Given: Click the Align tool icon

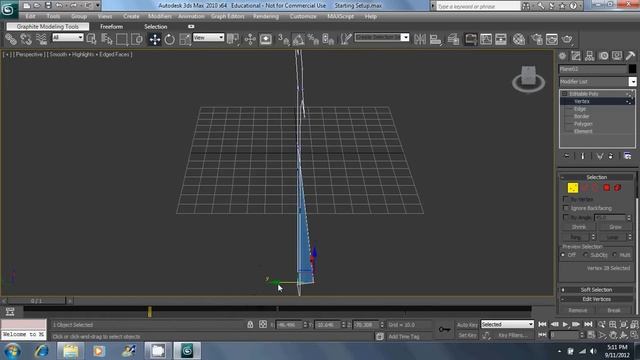Looking at the screenshot, I should pos(436,39).
